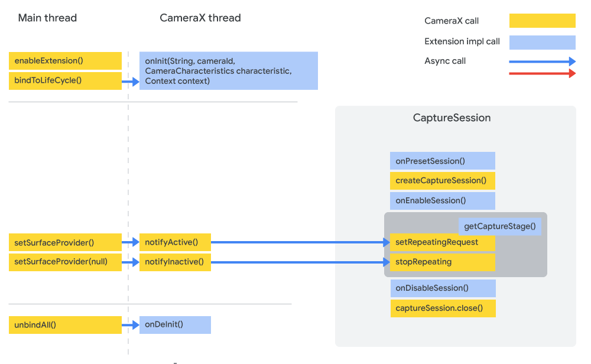
Task: Click the getCaptureStage() box
Action: coord(499,226)
